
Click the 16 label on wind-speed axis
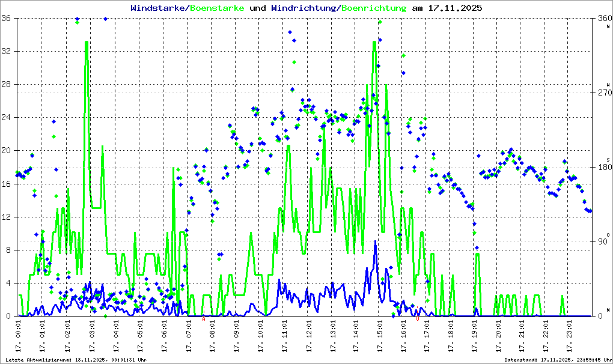[6, 184]
